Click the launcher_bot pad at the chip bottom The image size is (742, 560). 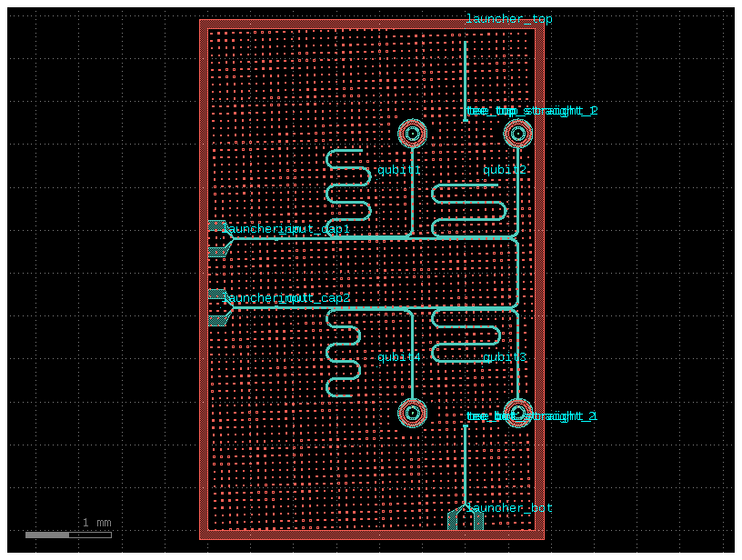465,518
